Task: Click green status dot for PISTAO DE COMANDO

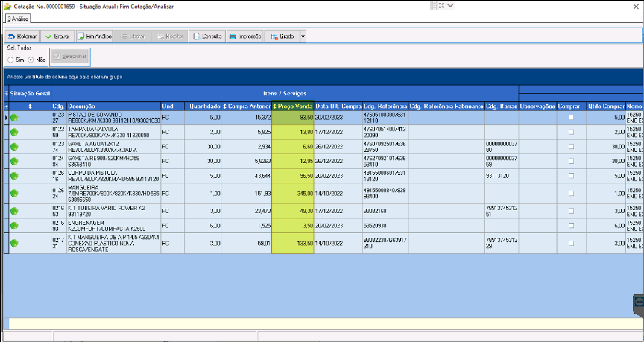Action: pyautogui.click(x=14, y=118)
